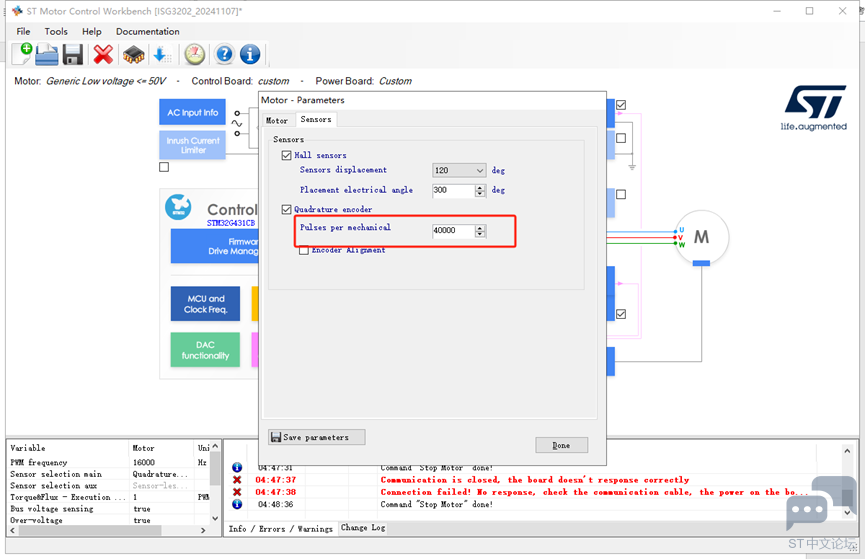This screenshot has height=559, width=865.
Task: Click the Done button
Action: point(562,445)
